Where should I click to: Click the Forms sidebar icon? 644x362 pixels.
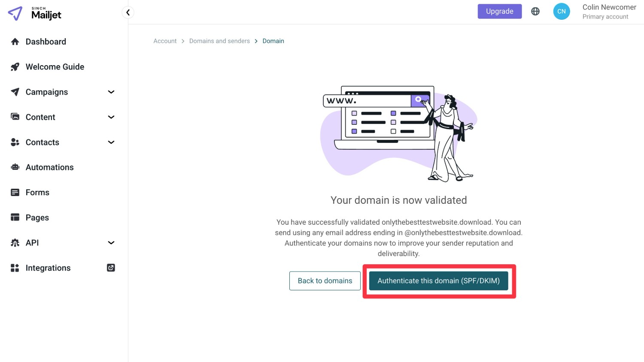(15, 193)
